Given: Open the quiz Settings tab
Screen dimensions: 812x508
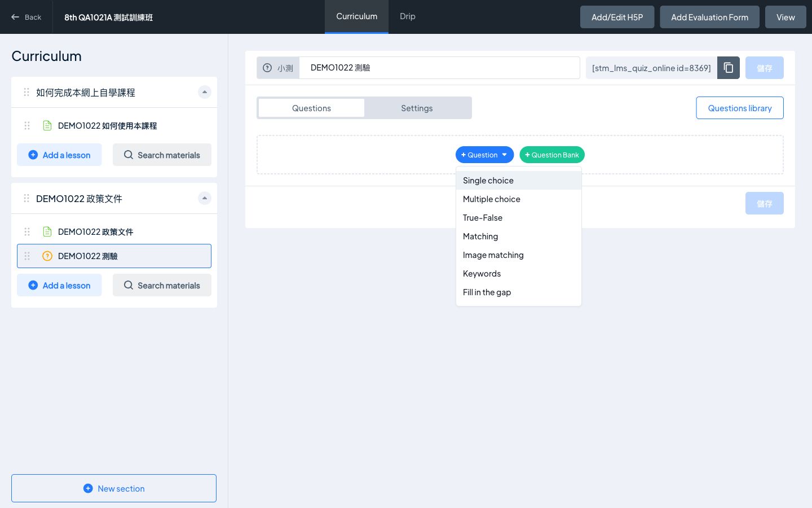Looking at the screenshot, I should pyautogui.click(x=417, y=108).
